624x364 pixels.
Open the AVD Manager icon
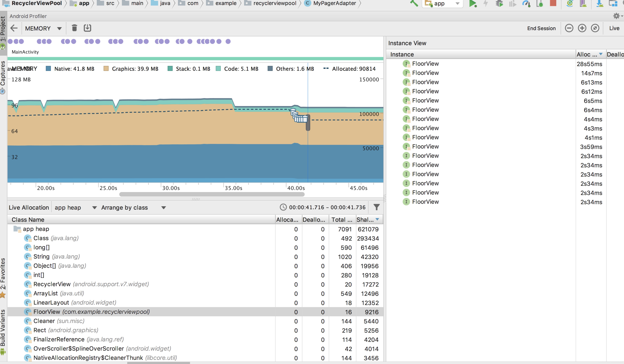click(583, 3)
